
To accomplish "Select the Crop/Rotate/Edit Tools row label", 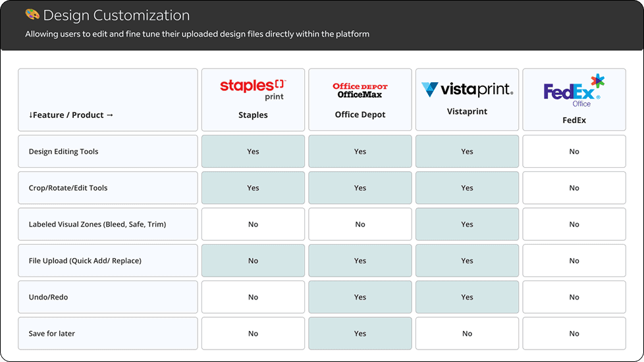I will coord(107,188).
